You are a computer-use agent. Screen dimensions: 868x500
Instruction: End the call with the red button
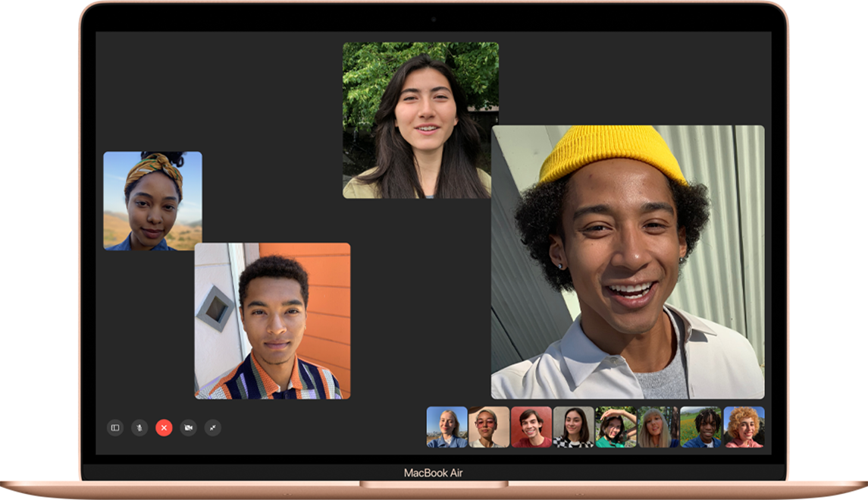(x=164, y=427)
